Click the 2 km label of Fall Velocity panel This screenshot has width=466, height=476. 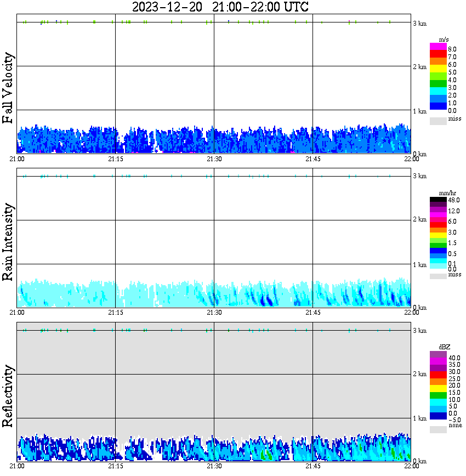[x=420, y=67]
